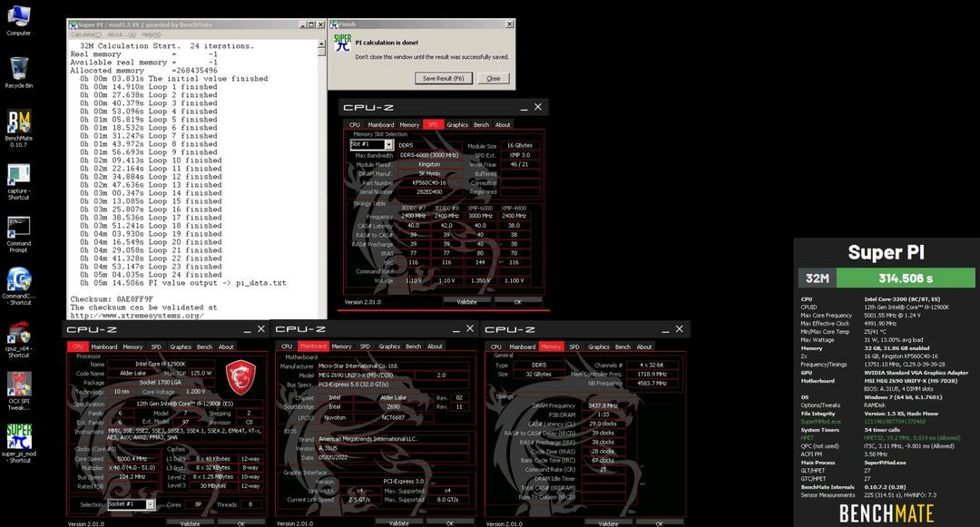980x527 pixels.
Task: Click the 32M label in BenchMate panel
Action: [x=817, y=278]
